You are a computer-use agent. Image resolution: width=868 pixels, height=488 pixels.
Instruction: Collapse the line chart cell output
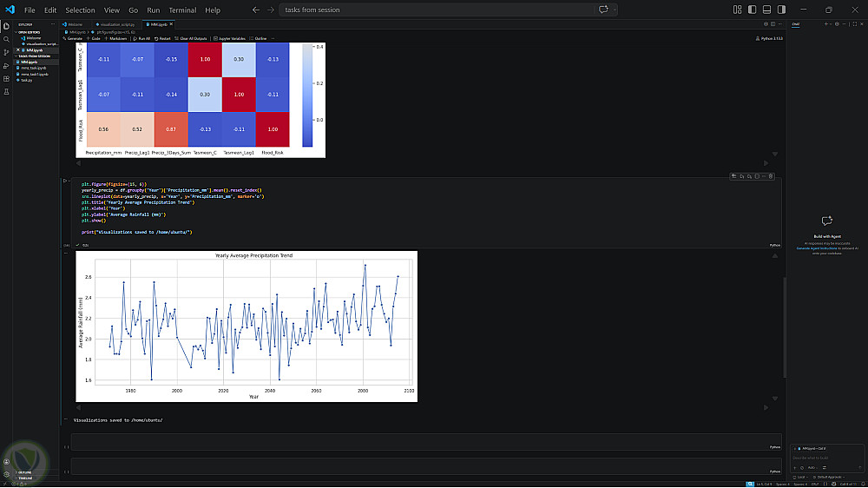point(65,254)
